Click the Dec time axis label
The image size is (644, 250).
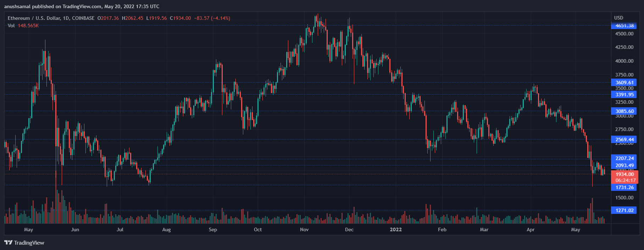tap(349, 229)
